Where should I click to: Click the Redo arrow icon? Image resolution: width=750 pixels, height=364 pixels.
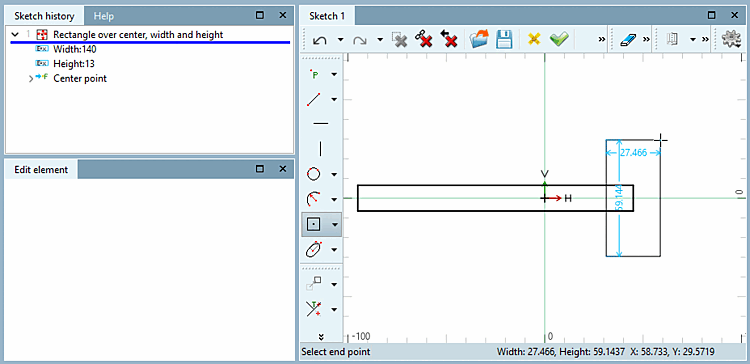[359, 40]
